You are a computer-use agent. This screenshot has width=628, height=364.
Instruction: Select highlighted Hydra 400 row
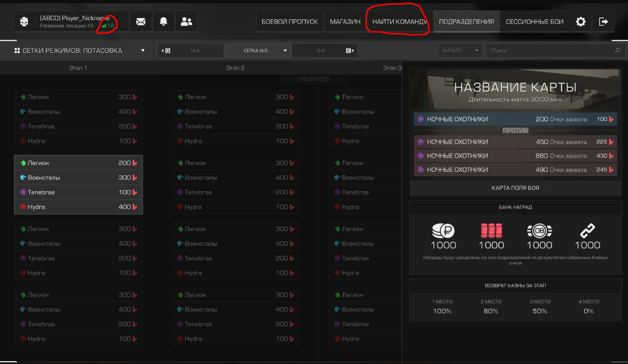(x=78, y=207)
